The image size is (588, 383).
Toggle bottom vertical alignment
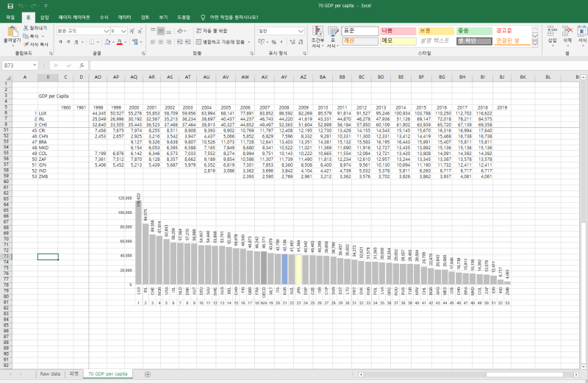(x=169, y=31)
